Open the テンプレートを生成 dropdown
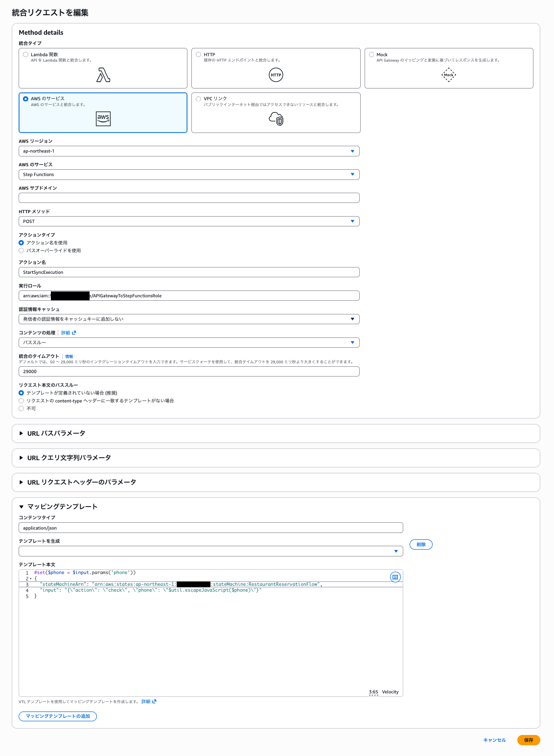 pos(210,551)
